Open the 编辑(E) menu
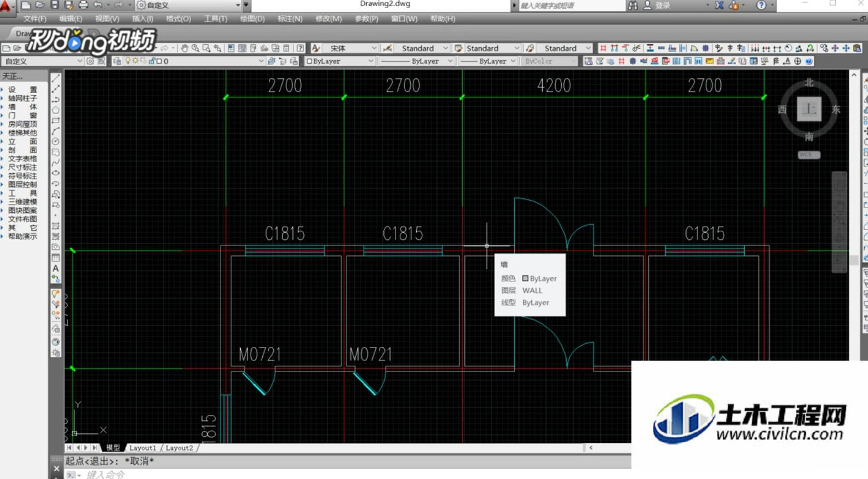 coord(71,19)
